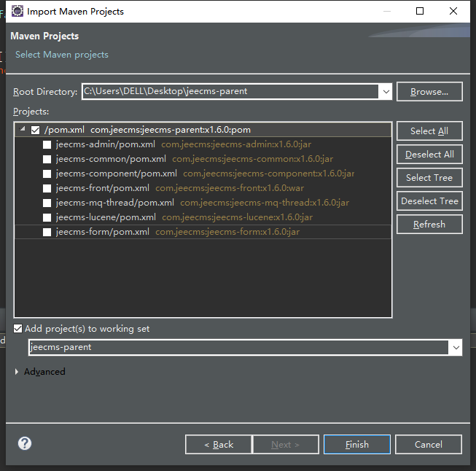The image size is (476, 471).
Task: Select the jeecms-component/pom.xml row text
Action: (x=117, y=174)
